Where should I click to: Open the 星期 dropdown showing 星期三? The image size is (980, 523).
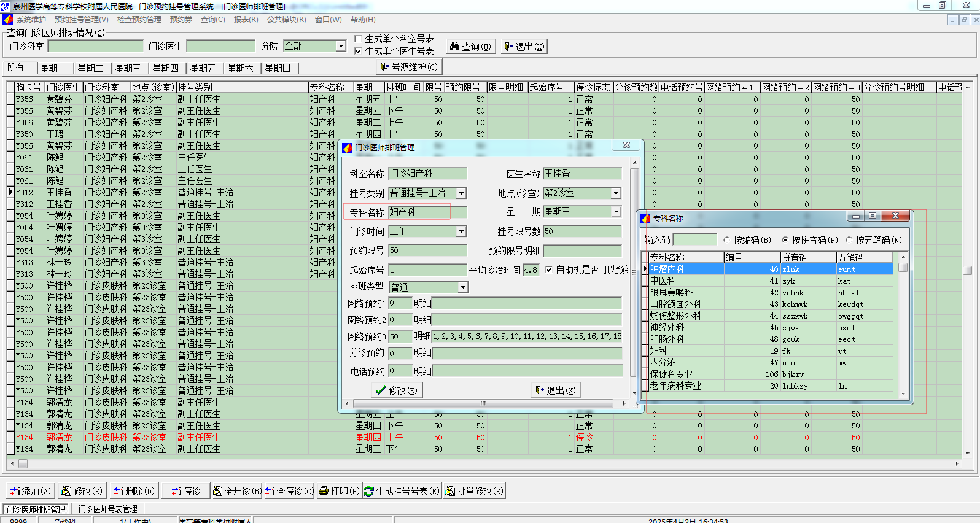click(x=616, y=212)
